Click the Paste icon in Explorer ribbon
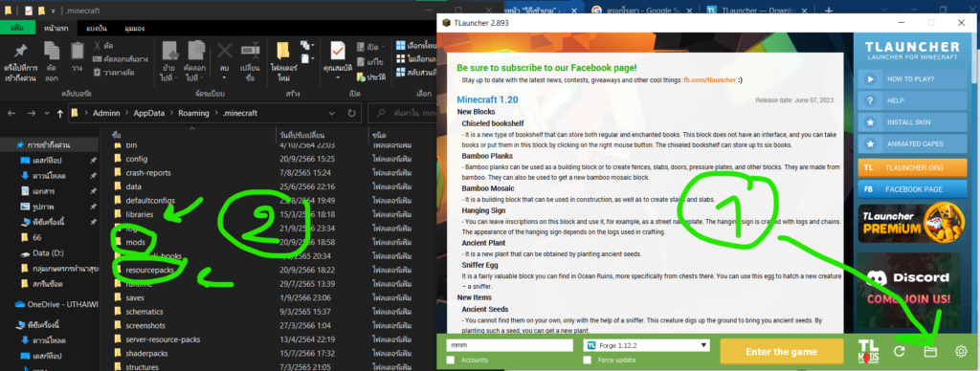This screenshot has width=980, height=371. (x=78, y=52)
